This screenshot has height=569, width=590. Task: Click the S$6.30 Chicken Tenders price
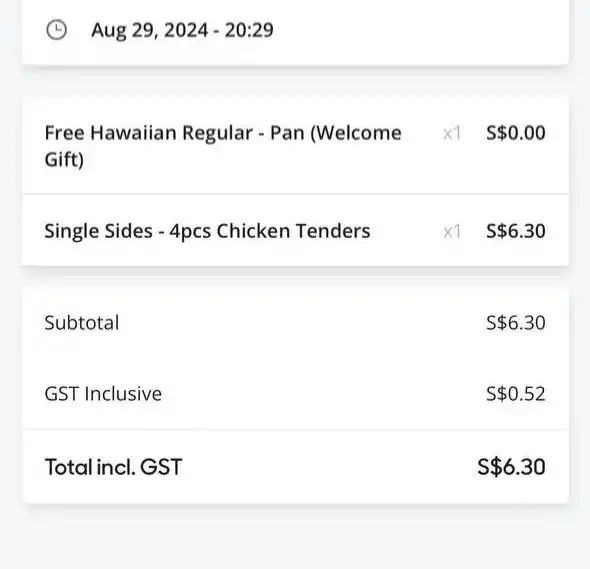tap(515, 231)
